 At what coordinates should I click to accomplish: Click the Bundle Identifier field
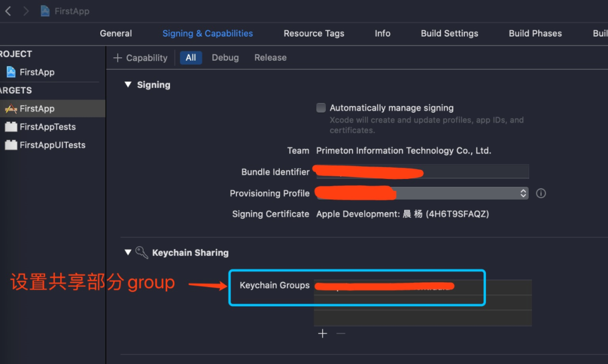[422, 172]
